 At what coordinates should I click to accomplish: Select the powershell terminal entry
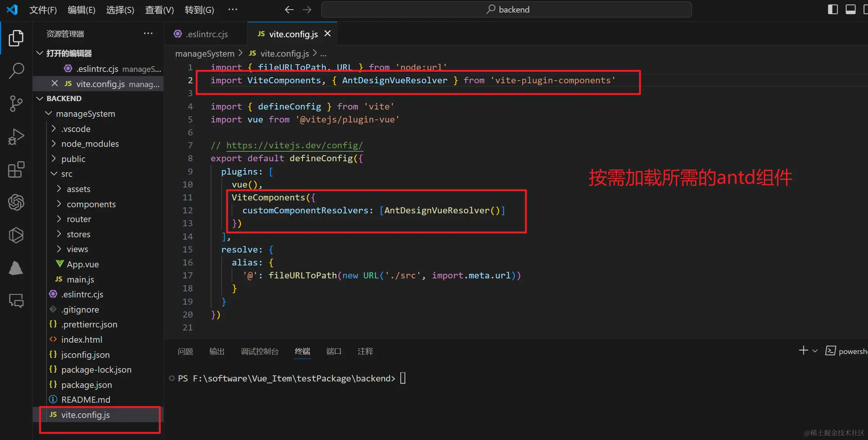click(846, 351)
